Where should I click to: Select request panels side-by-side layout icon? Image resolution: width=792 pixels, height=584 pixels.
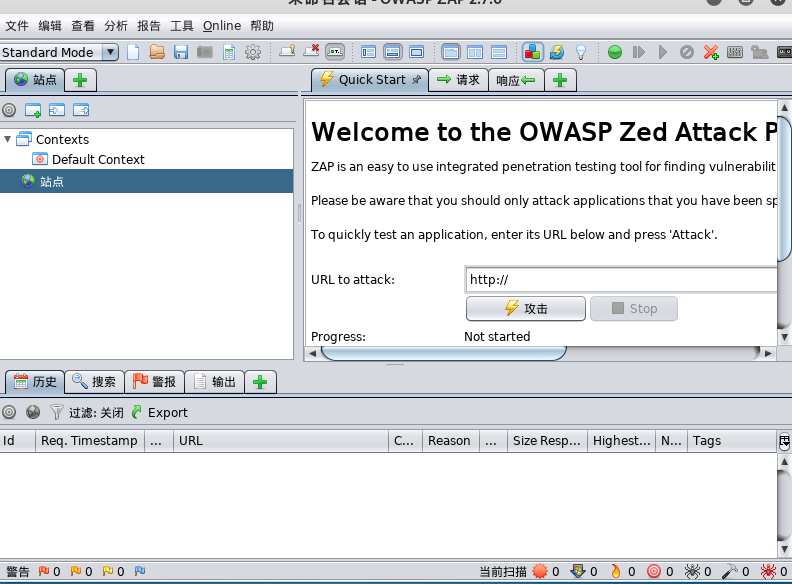coord(475,52)
